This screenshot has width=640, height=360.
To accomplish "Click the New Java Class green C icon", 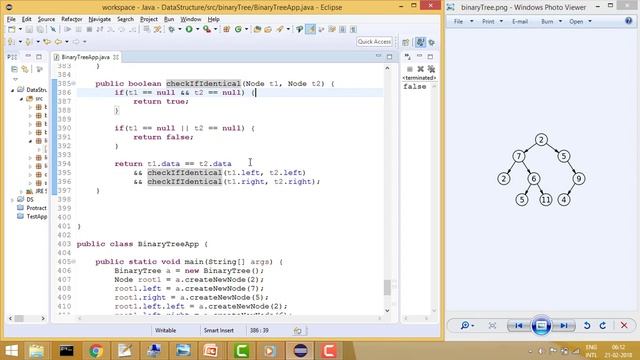I will click(x=238, y=29).
